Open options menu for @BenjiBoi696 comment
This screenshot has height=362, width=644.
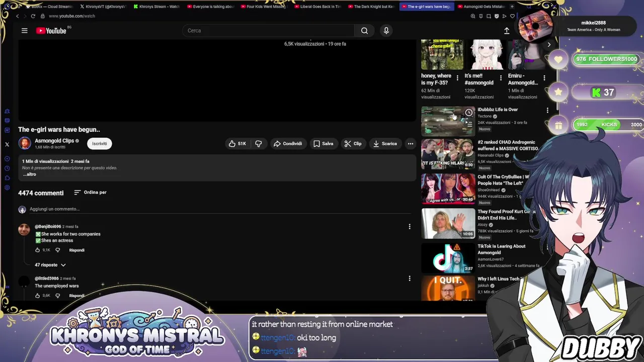(x=410, y=227)
